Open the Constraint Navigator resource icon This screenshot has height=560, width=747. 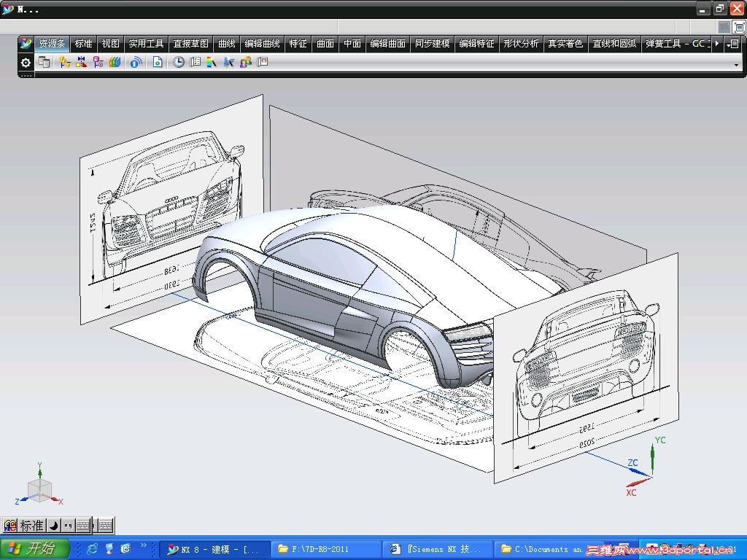(x=82, y=62)
